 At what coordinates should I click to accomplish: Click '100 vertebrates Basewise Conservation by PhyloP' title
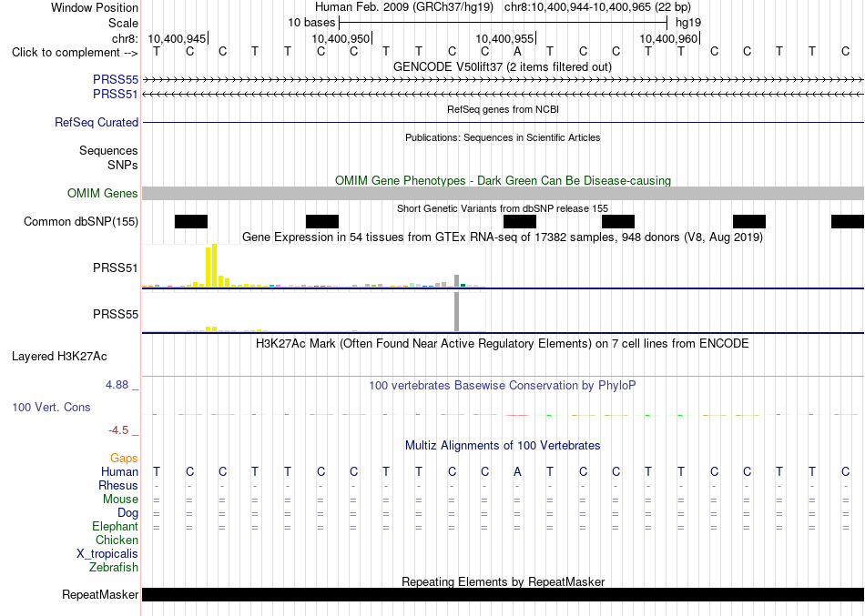tap(502, 386)
